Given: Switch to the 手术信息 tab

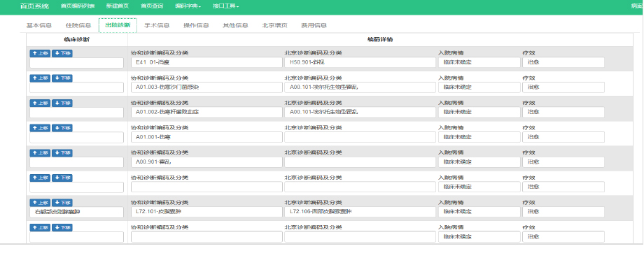Looking at the screenshot, I should click(x=157, y=25).
